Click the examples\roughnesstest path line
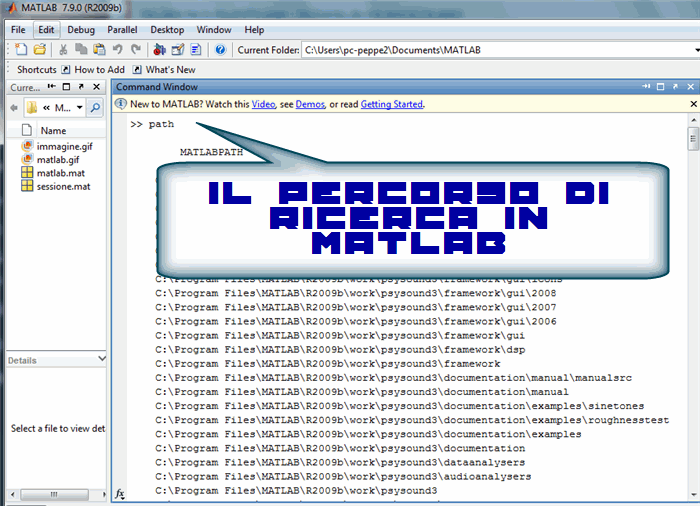The height and width of the screenshot is (506, 700). pos(412,420)
